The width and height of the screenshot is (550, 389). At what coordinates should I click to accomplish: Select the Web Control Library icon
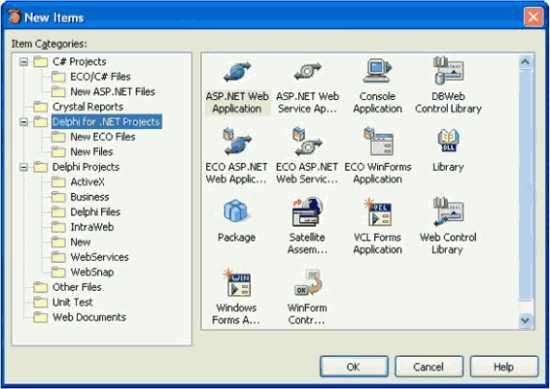pyautogui.click(x=448, y=212)
